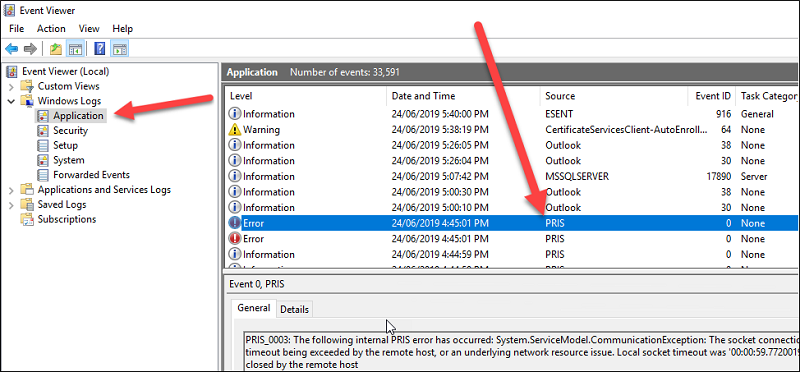Select the Warning event from CertificateServicesClient
Image resolution: width=800 pixels, height=372 pixels.
click(512, 130)
